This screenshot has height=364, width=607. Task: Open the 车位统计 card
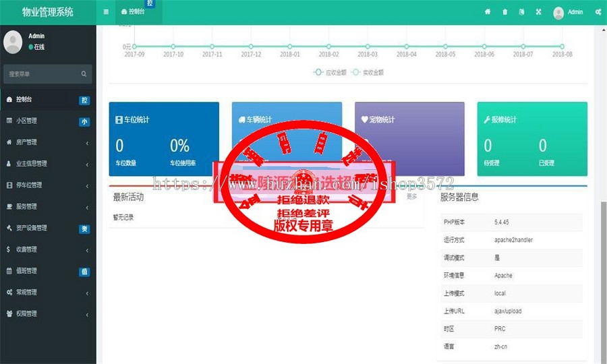[x=164, y=139]
